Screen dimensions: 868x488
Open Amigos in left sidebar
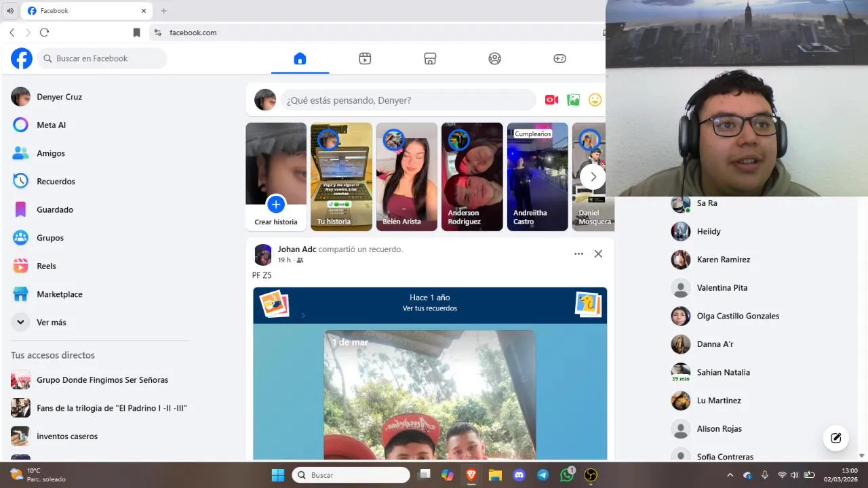coord(100,153)
